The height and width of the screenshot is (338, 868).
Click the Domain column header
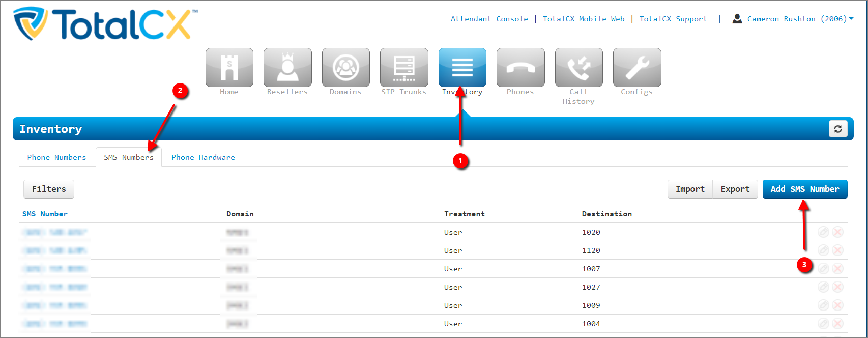pyautogui.click(x=240, y=214)
